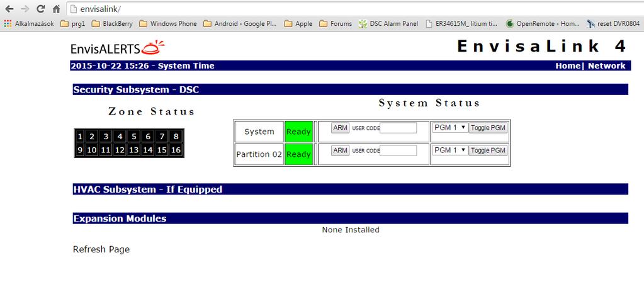Select zone 15 indicator

click(x=162, y=150)
